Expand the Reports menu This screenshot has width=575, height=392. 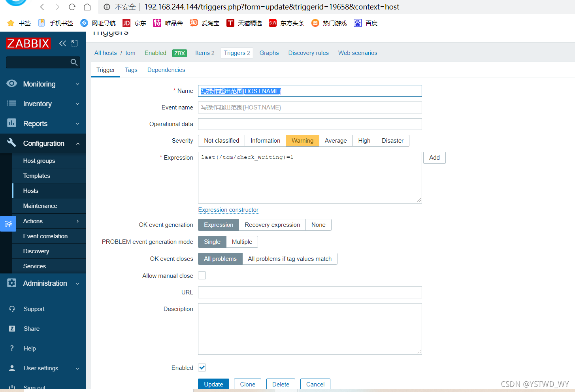43,124
